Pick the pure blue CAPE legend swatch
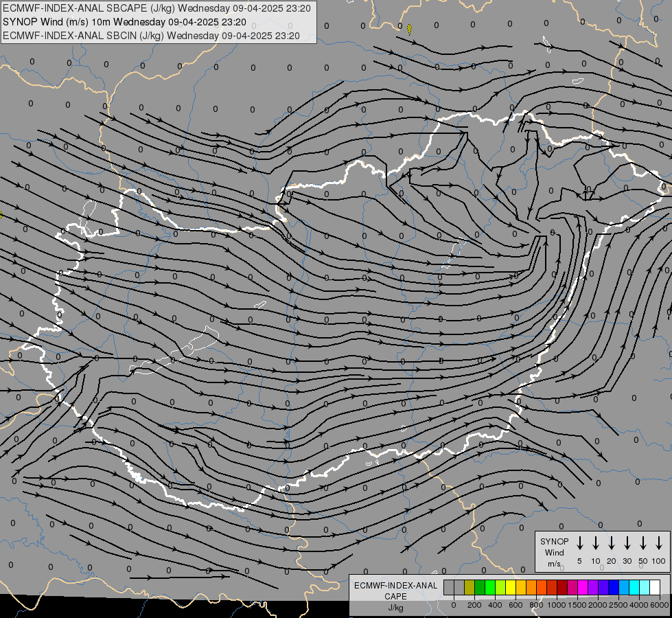The width and height of the screenshot is (672, 618). pyautogui.click(x=614, y=587)
